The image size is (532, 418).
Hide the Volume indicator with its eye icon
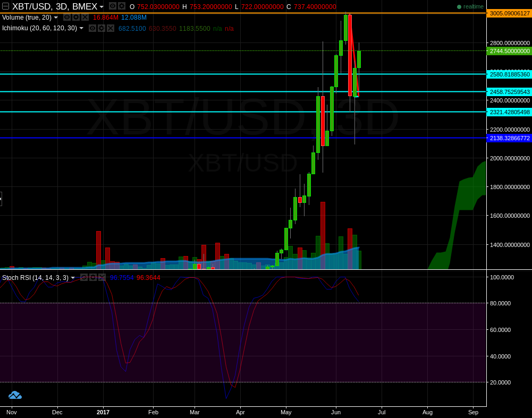tap(67, 18)
